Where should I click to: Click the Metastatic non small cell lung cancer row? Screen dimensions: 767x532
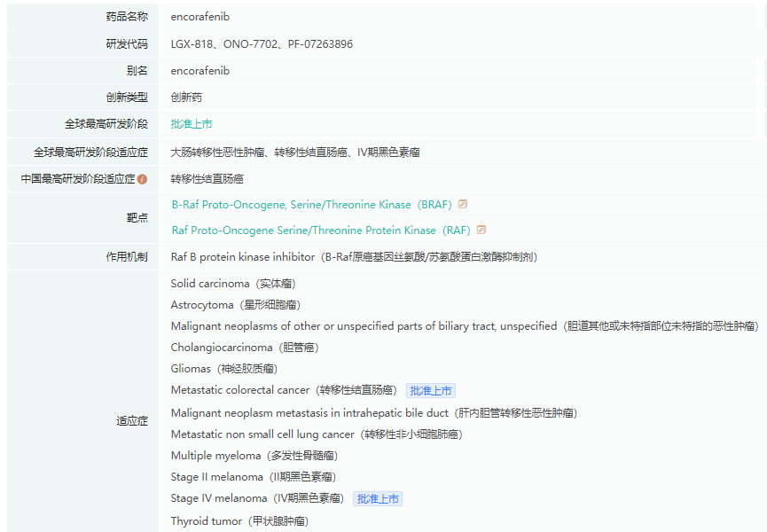click(x=317, y=434)
